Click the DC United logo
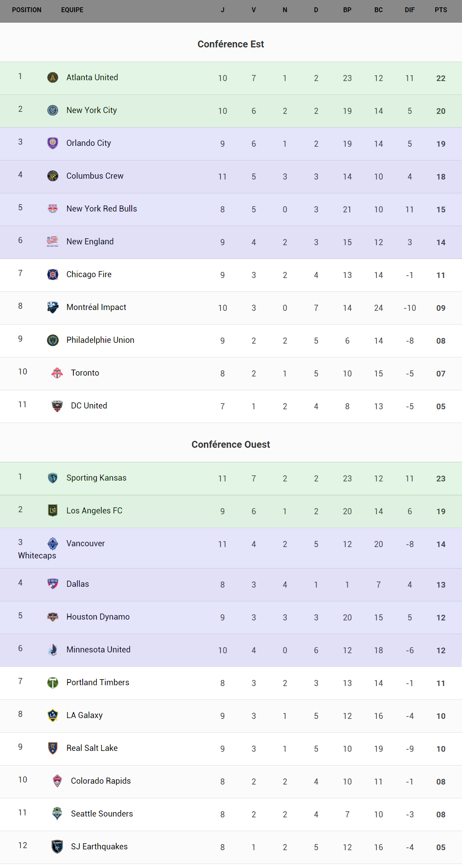This screenshot has width=462, height=868. click(57, 406)
